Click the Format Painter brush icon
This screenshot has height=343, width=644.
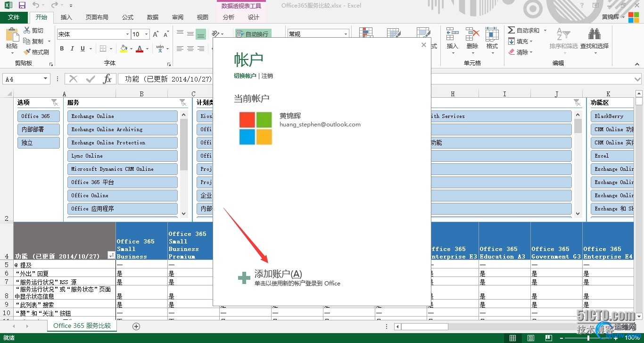tap(27, 52)
